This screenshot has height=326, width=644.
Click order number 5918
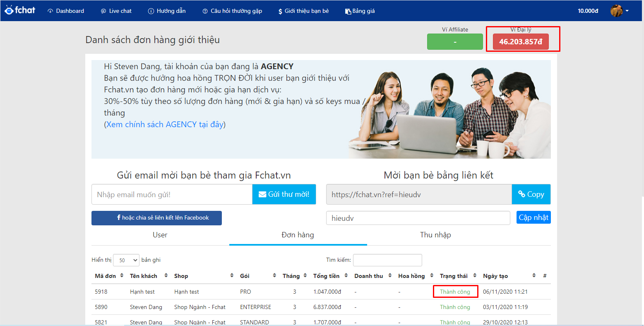click(x=101, y=292)
